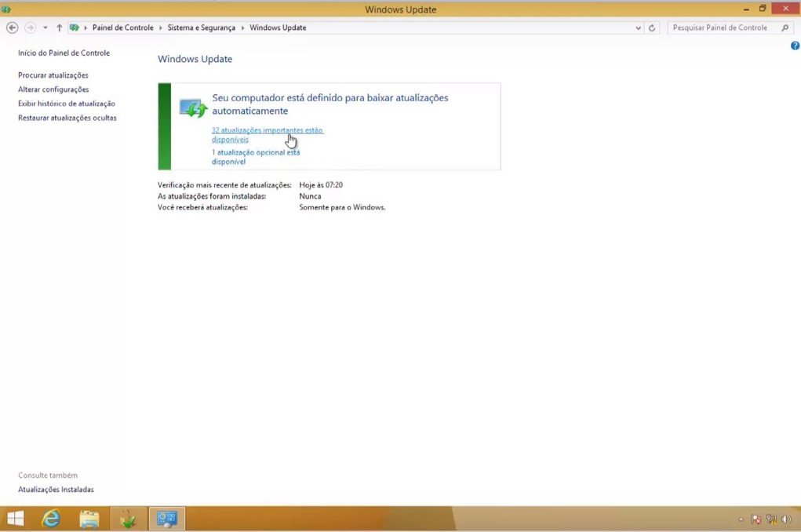Open Início do Painel de Controle
This screenshot has height=532, width=801.
point(64,53)
